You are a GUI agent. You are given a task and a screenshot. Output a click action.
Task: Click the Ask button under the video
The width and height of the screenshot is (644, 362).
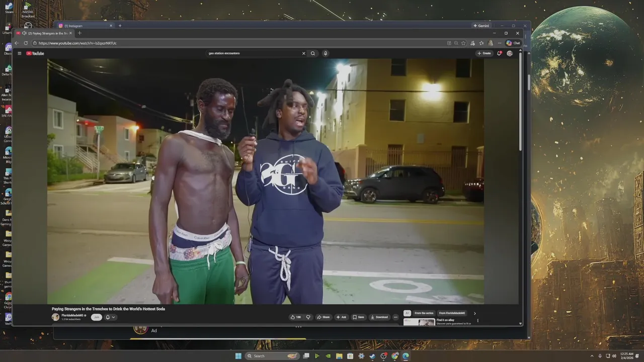point(341,317)
